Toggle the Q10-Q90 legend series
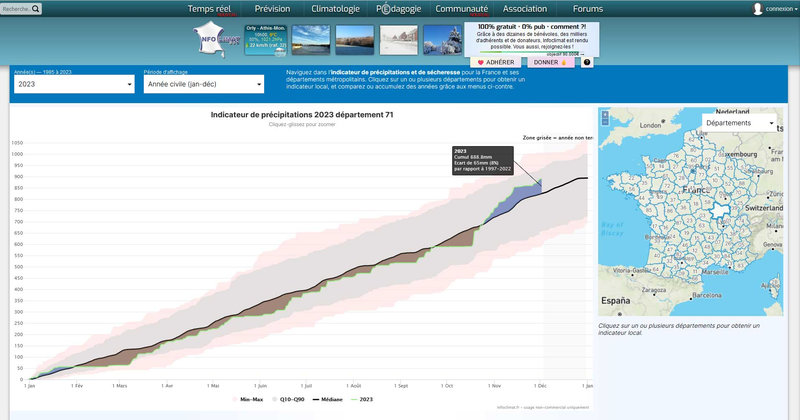 tap(289, 400)
